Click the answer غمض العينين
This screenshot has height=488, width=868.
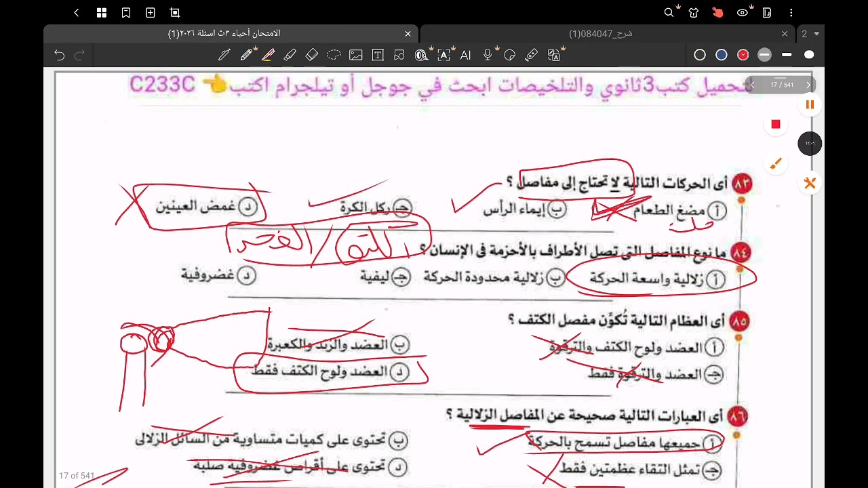(x=207, y=207)
